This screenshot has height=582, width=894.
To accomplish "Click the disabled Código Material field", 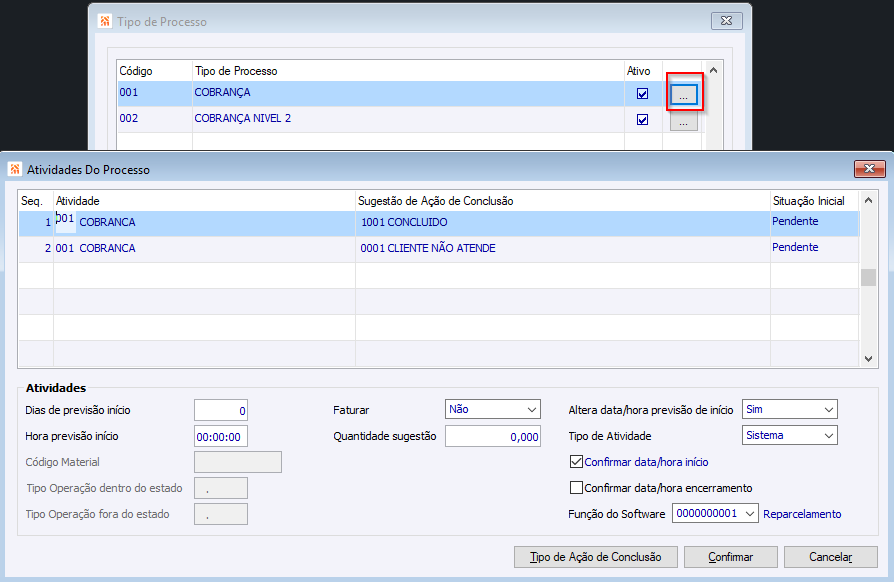I will click(x=238, y=462).
